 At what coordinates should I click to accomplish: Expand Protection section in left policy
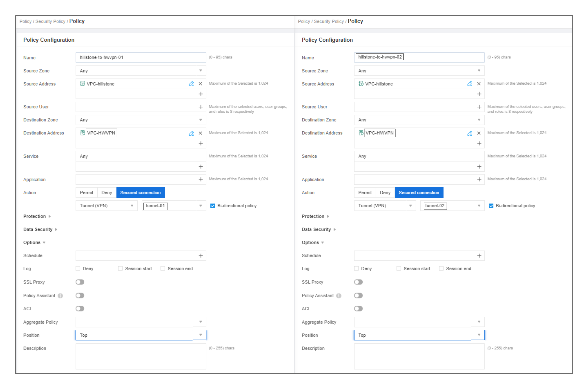pyautogui.click(x=37, y=216)
